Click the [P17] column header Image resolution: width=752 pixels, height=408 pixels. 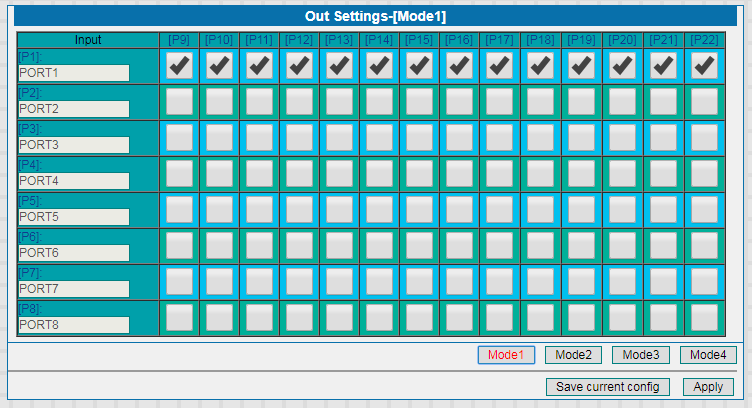499,40
